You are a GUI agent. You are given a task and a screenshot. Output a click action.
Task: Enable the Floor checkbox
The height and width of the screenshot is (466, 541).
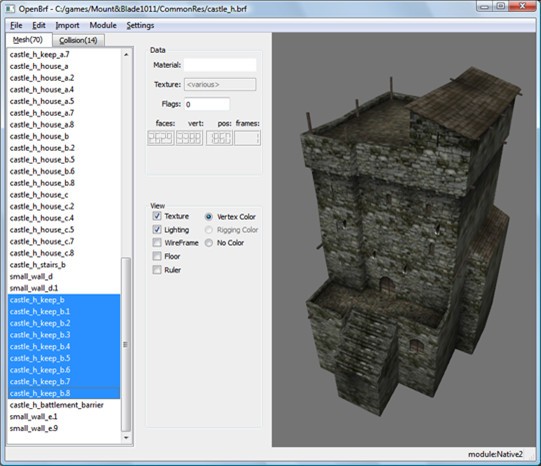(157, 256)
